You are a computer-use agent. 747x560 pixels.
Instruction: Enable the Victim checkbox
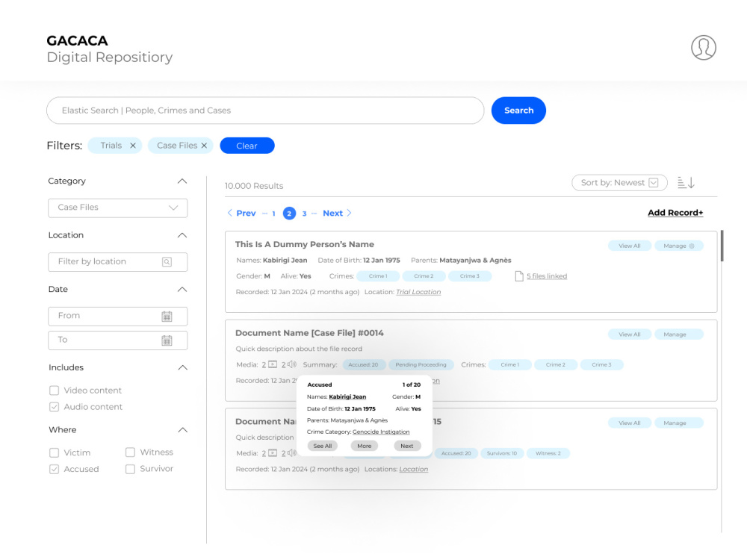[55, 453]
